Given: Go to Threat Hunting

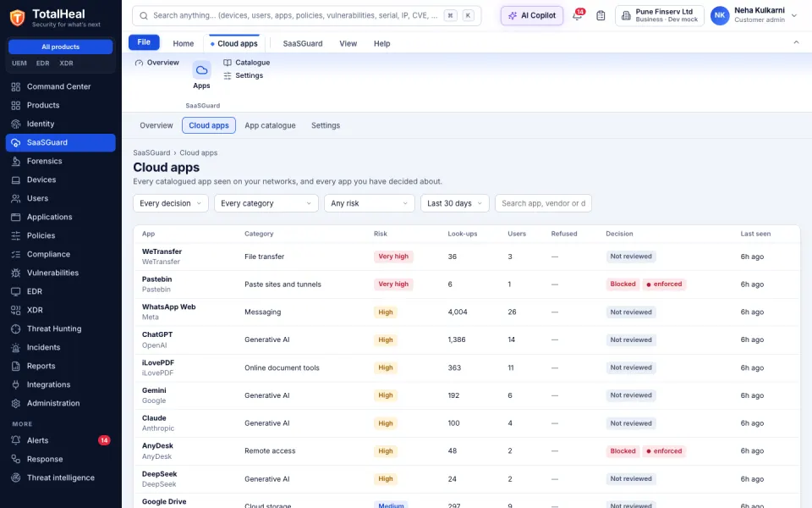Looking at the screenshot, I should (61, 329).
